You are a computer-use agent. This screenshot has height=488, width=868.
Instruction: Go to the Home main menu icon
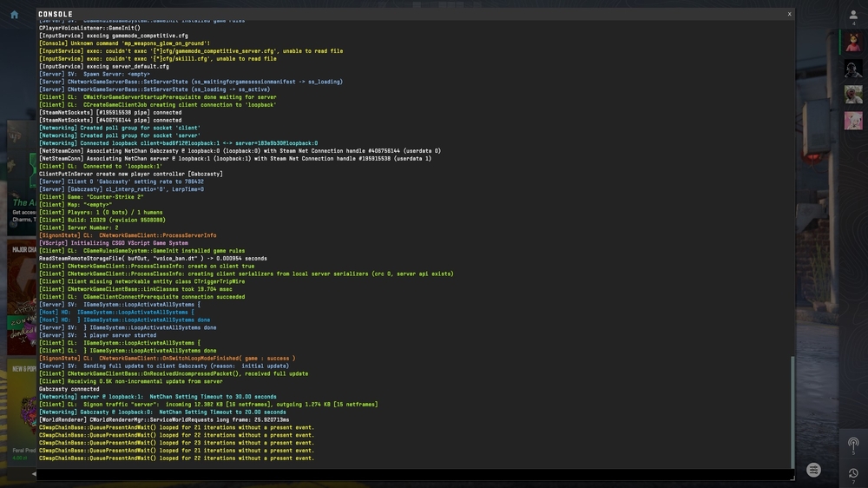click(x=15, y=15)
